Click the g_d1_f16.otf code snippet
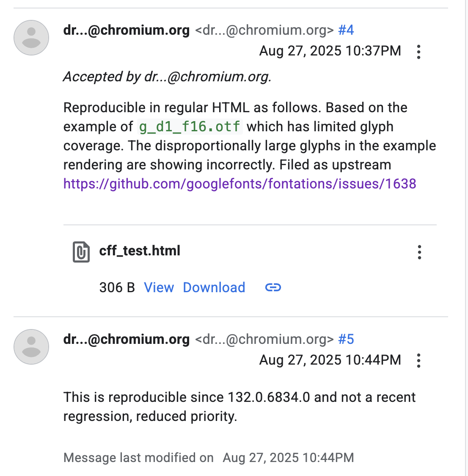This screenshot has width=468, height=476. 190,127
